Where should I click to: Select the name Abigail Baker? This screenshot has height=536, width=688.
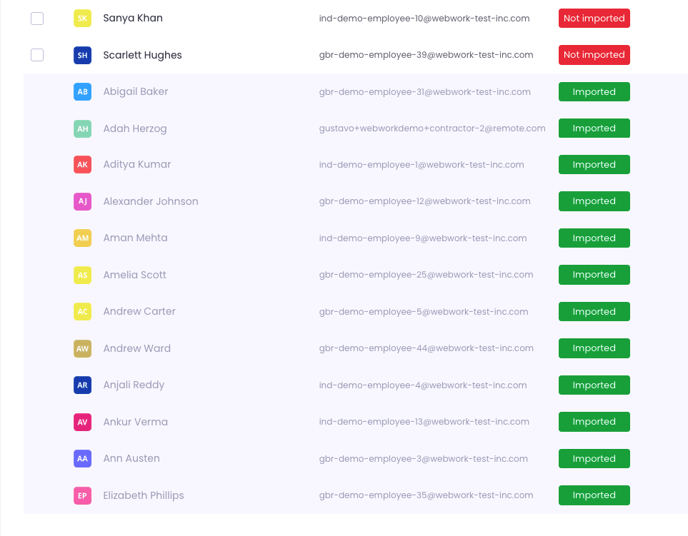(136, 92)
